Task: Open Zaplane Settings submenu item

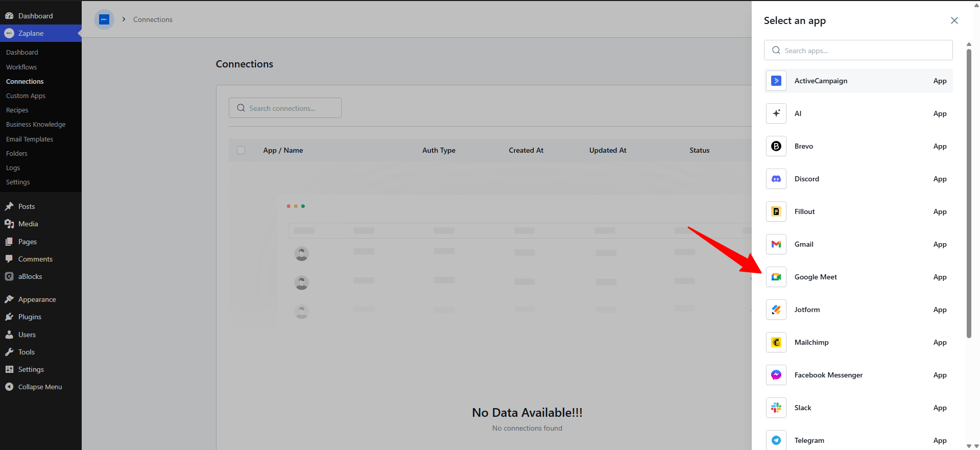Action: [18, 182]
